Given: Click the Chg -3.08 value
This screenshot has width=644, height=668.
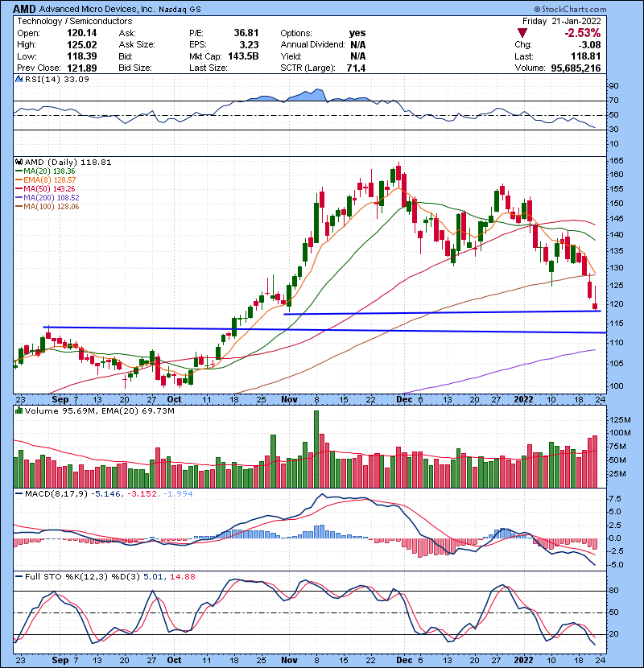Looking at the screenshot, I should tap(589, 45).
